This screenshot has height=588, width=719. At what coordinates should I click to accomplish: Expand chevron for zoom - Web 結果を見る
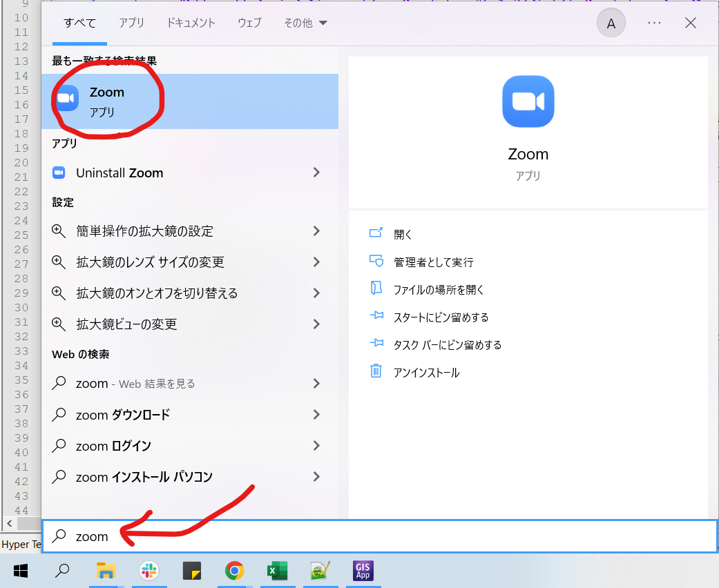[x=316, y=384]
